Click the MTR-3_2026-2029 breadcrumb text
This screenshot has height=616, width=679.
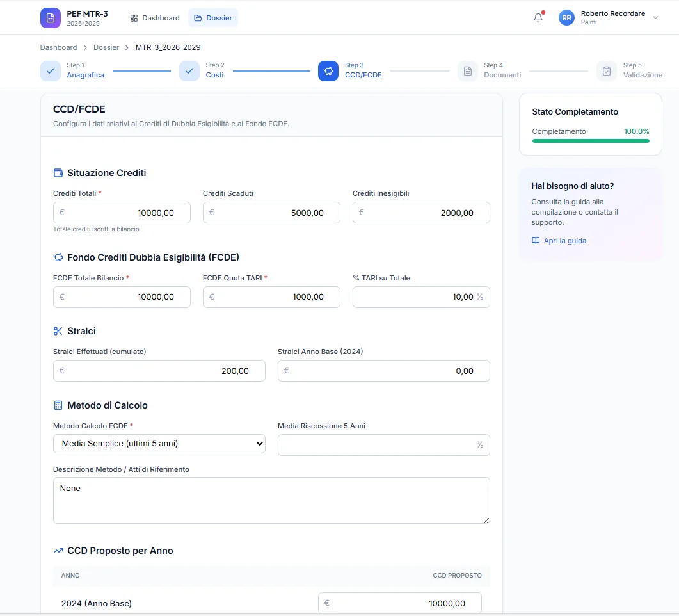(x=168, y=47)
